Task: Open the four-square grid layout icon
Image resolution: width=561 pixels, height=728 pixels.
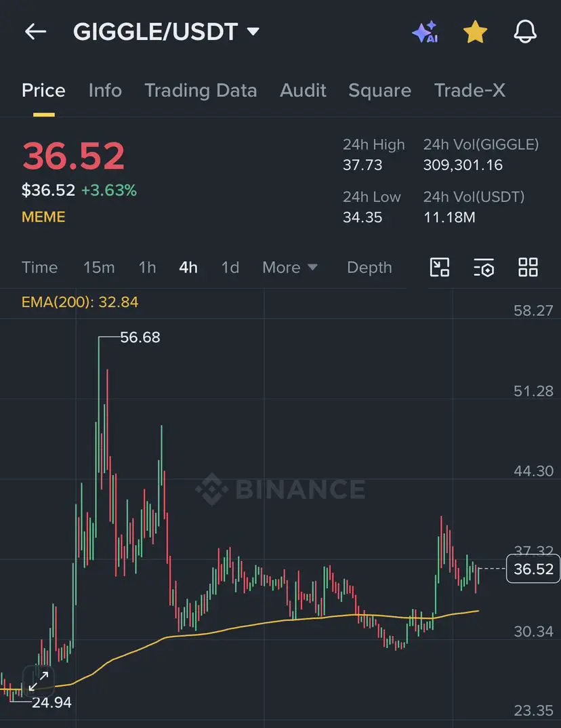Action: coord(528,268)
